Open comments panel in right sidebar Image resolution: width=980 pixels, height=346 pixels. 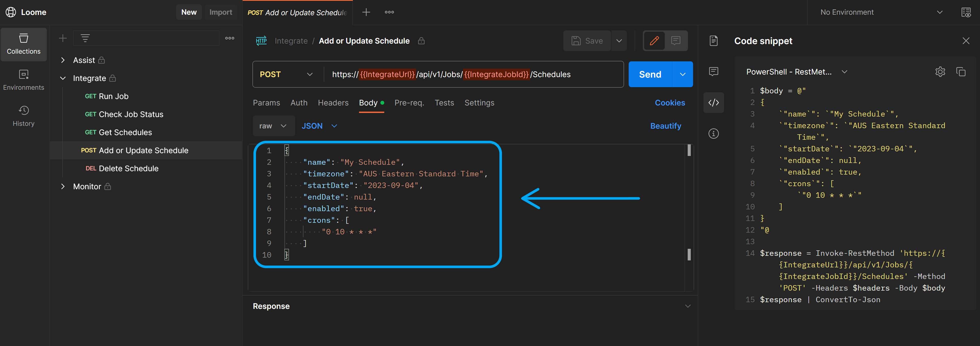[x=714, y=72]
